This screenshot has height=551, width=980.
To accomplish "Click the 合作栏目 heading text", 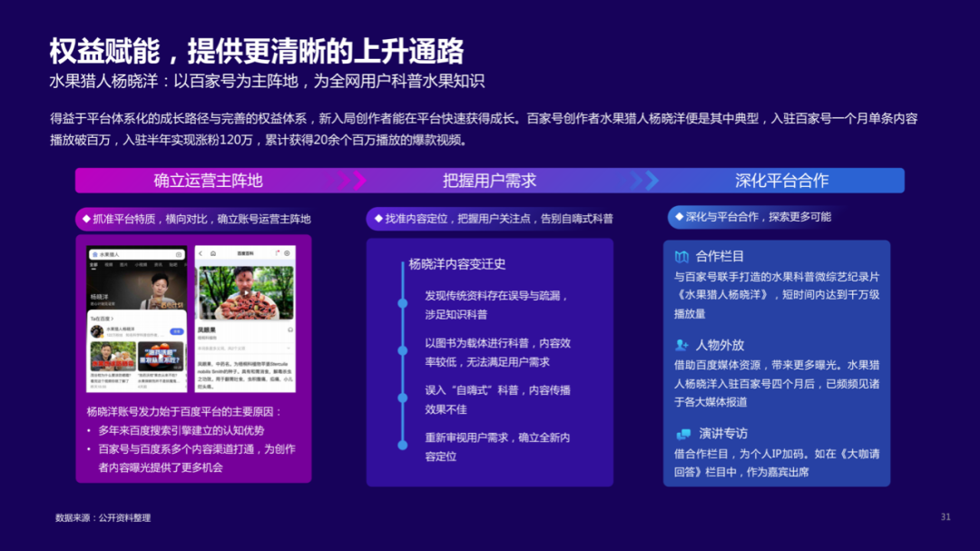I will (x=720, y=256).
